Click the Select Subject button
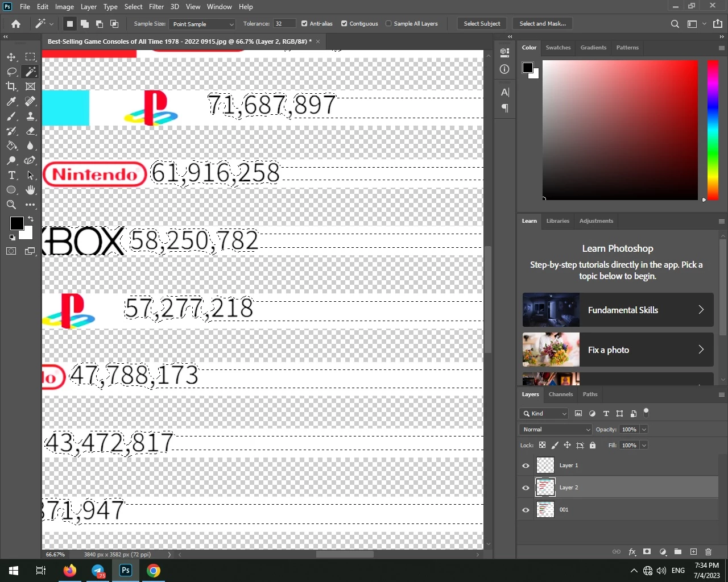Image resolution: width=728 pixels, height=582 pixels. pos(482,24)
